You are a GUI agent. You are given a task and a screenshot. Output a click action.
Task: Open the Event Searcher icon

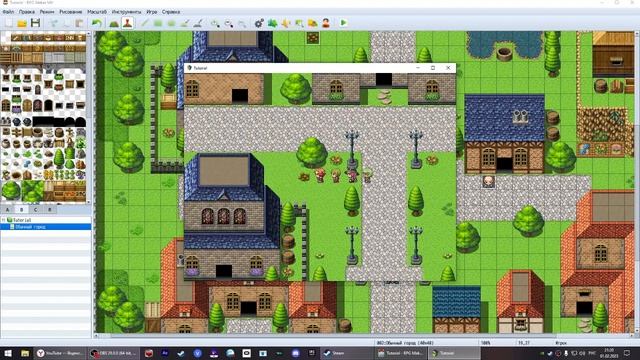pos(299,23)
